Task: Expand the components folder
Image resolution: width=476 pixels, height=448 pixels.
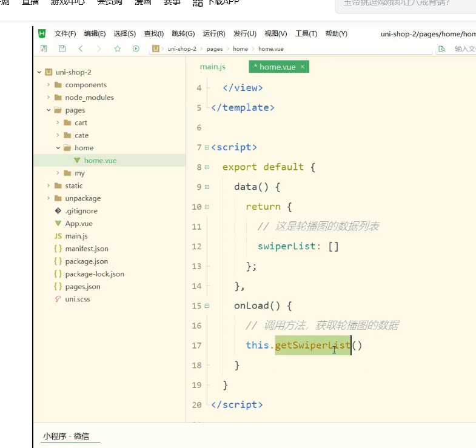Action: [49, 85]
